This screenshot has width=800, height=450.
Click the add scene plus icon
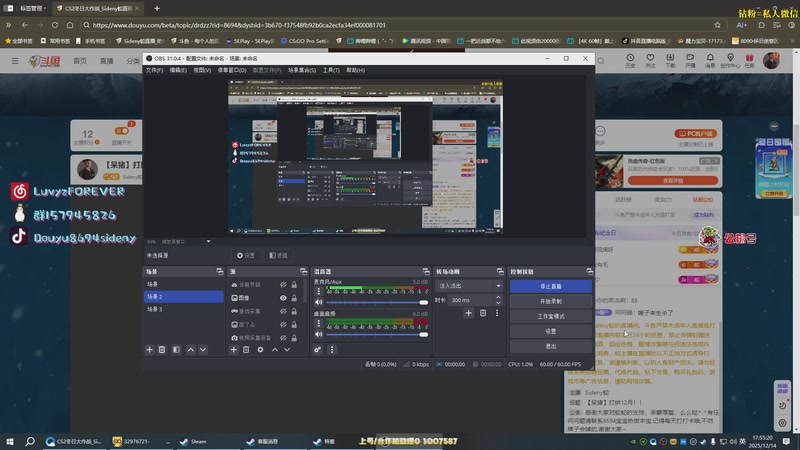[149, 349]
